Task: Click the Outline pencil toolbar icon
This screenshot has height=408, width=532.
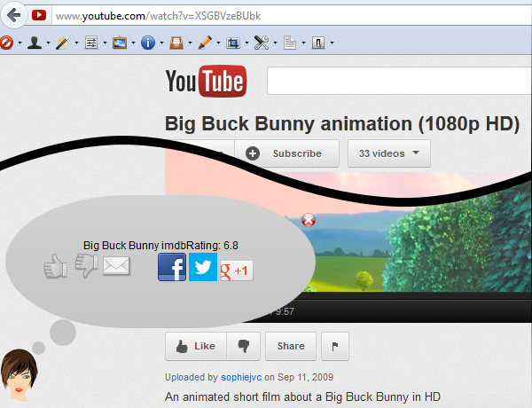Action: pos(205,43)
